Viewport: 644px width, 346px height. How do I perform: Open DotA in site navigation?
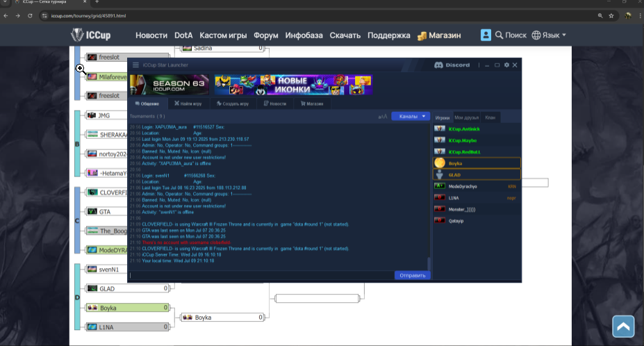[183, 35]
